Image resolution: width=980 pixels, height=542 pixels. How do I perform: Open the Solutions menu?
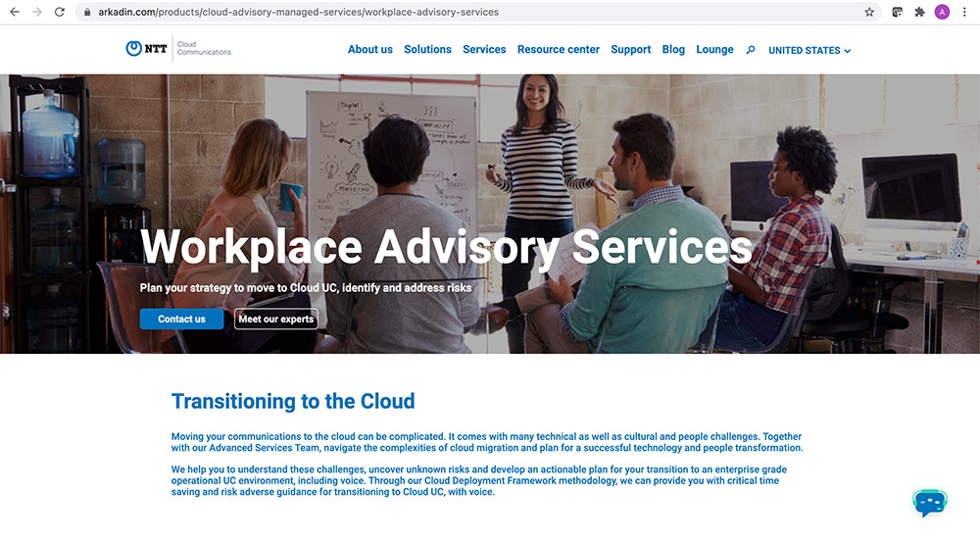[427, 49]
